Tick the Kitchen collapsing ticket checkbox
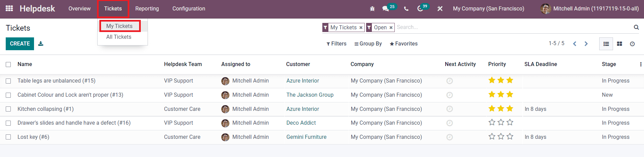The image size is (644, 157). (x=8, y=109)
